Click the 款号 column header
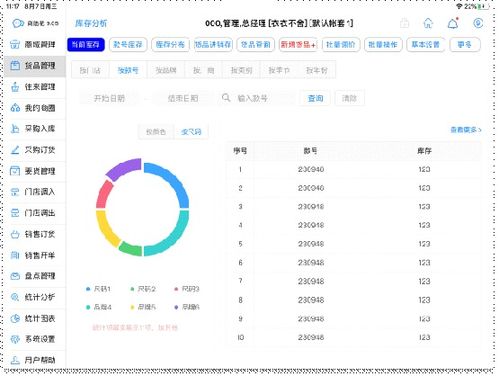The height and width of the screenshot is (376, 499). (x=310, y=151)
